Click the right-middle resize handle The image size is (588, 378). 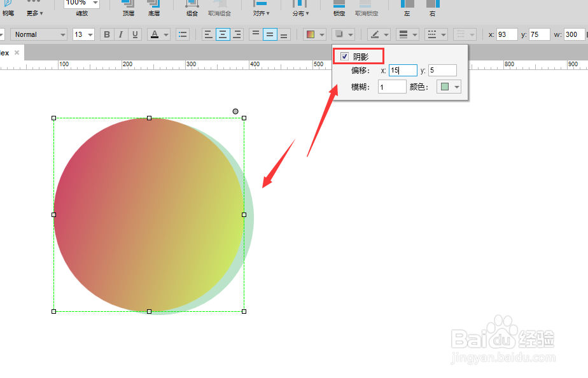tap(244, 215)
